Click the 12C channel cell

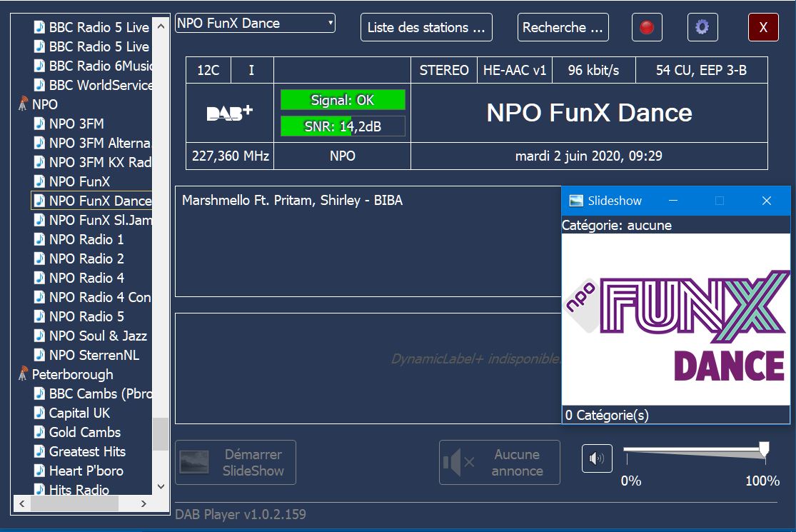(208, 70)
